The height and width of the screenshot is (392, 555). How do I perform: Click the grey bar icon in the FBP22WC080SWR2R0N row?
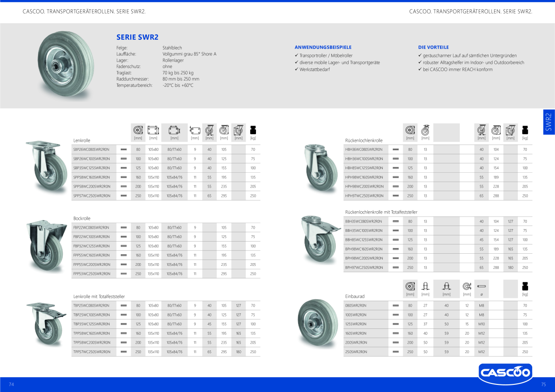click(x=124, y=227)
